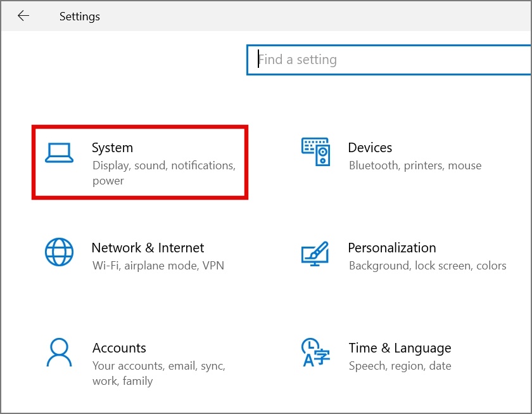Open the Personalization category label
The width and height of the screenshot is (532, 414).
click(x=391, y=248)
